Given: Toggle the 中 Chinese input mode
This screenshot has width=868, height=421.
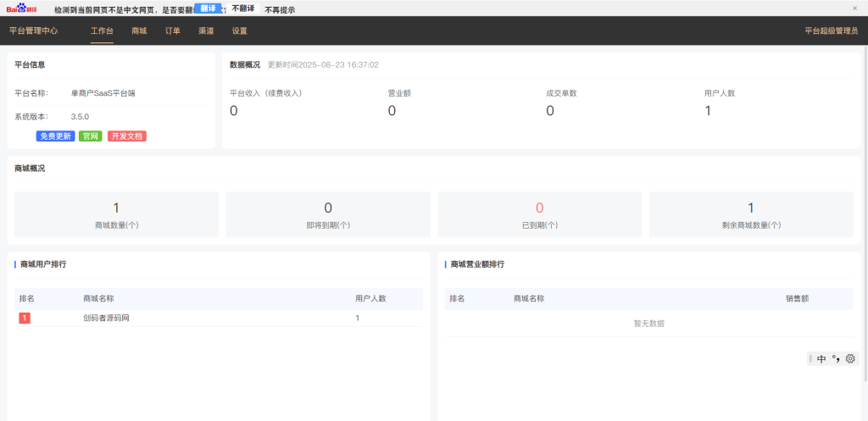Looking at the screenshot, I should pyautogui.click(x=821, y=359).
